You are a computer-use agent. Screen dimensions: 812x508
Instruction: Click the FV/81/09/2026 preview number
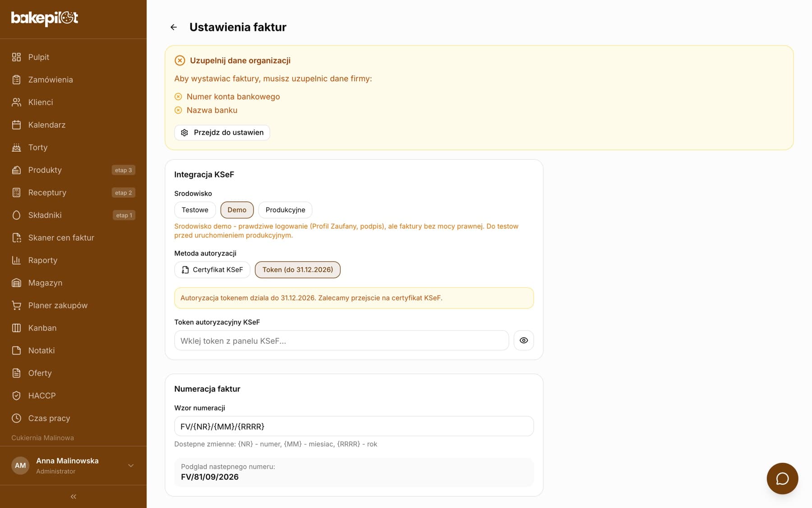(x=210, y=477)
